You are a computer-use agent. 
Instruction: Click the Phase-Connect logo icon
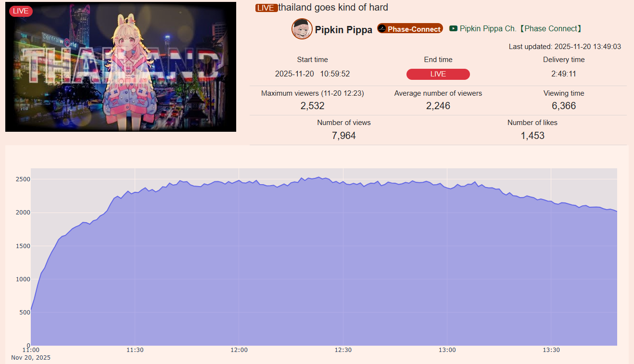(382, 29)
